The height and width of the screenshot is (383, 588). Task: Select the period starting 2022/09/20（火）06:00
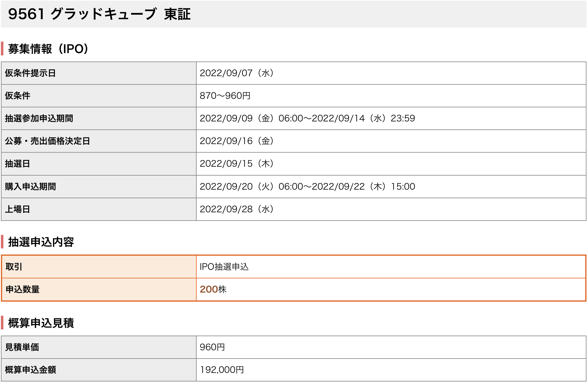(307, 187)
